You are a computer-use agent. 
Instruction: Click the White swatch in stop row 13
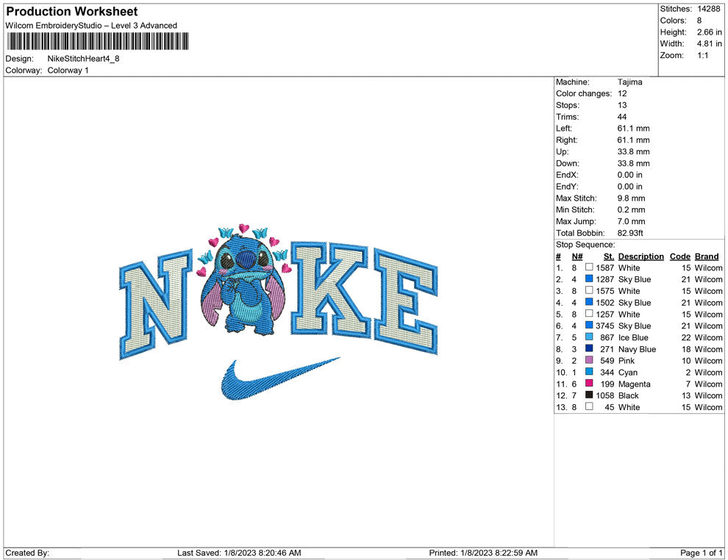[589, 406]
